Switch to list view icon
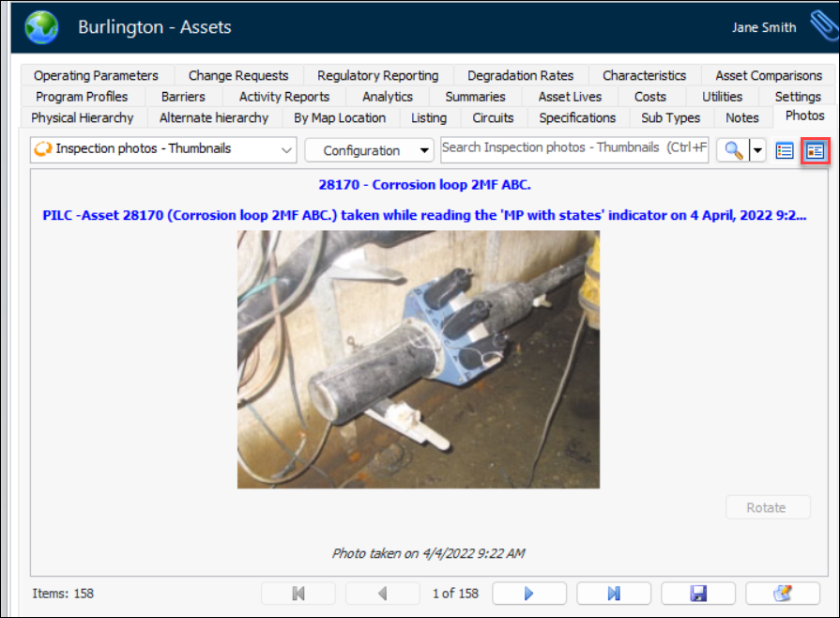 tap(785, 150)
